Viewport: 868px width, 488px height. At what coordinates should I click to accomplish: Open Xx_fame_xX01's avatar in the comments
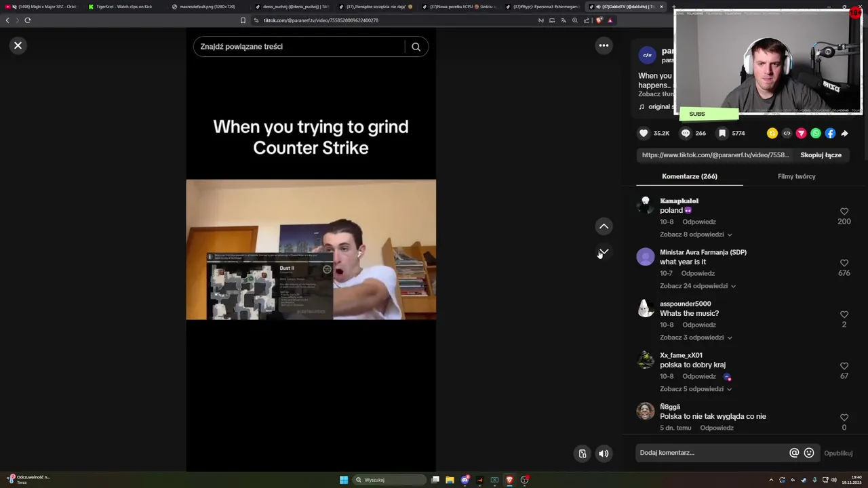(646, 360)
